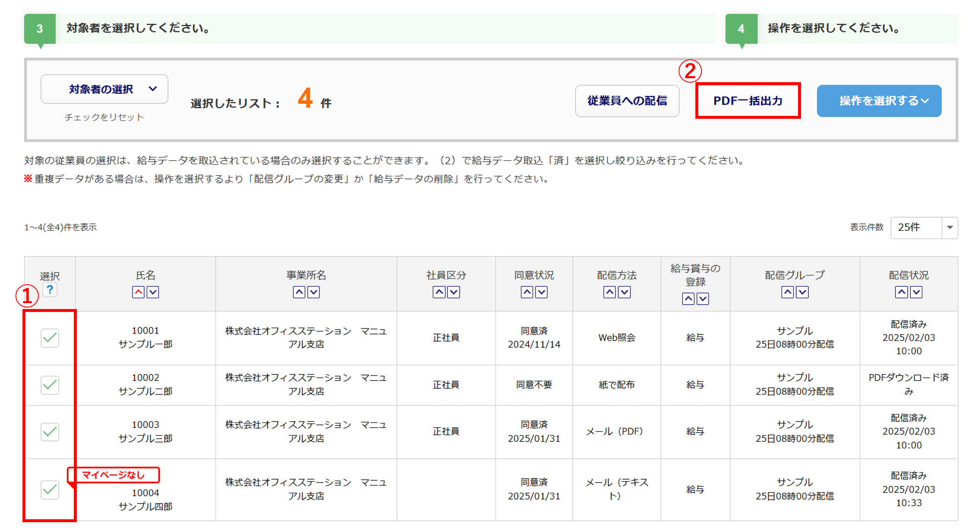Toggle the checkbox for サンプル四郎

[x=50, y=489]
